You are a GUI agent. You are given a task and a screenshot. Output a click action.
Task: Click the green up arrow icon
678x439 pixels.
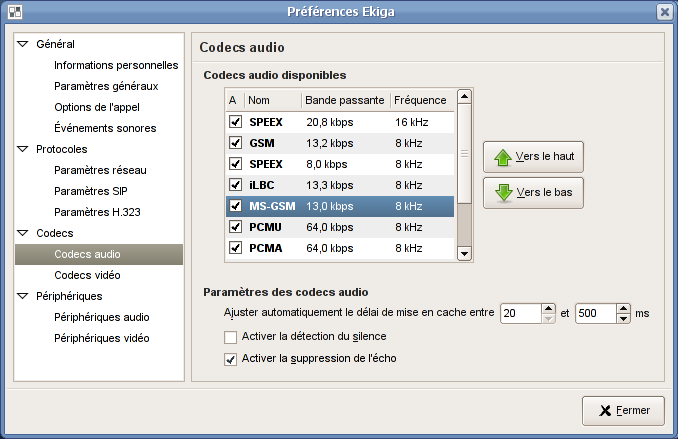(x=503, y=158)
